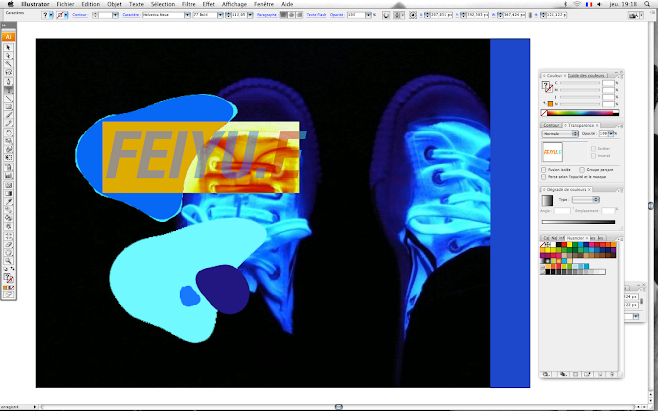Select the Paintbrush tool
This screenshot has height=411, width=658.
tap(8, 115)
